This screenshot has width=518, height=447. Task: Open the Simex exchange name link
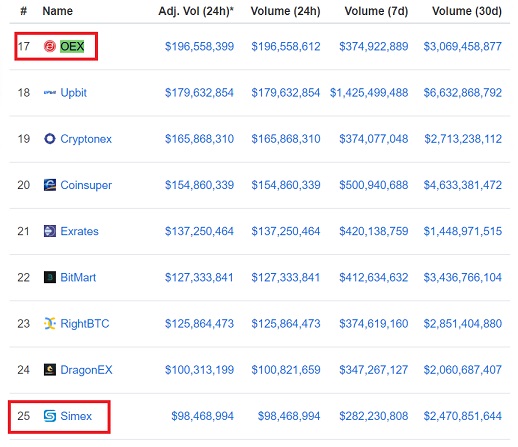tap(76, 416)
